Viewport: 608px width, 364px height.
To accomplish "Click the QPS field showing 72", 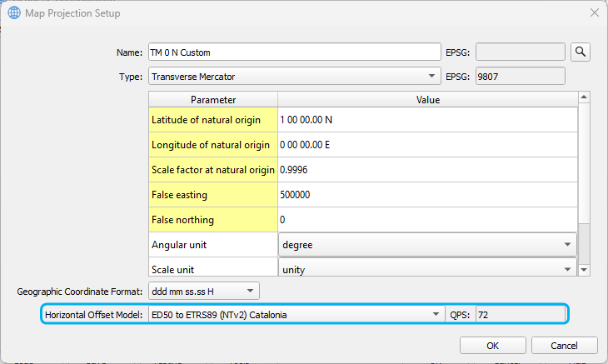I will (x=520, y=314).
